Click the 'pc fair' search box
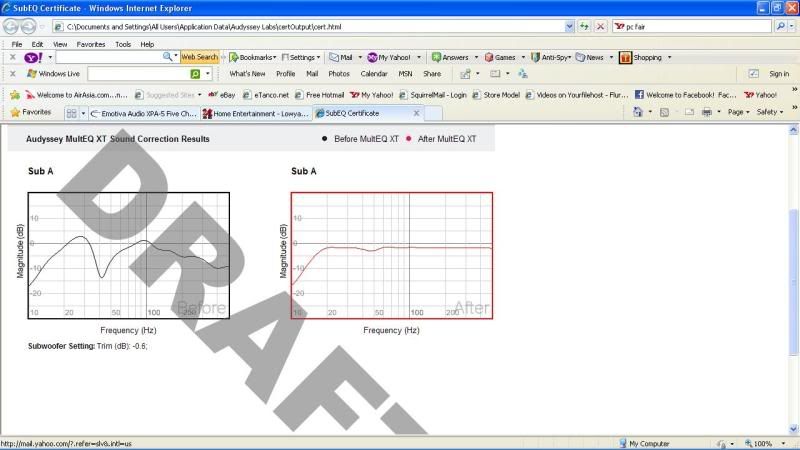Image resolution: width=800 pixels, height=450 pixels. click(690, 27)
